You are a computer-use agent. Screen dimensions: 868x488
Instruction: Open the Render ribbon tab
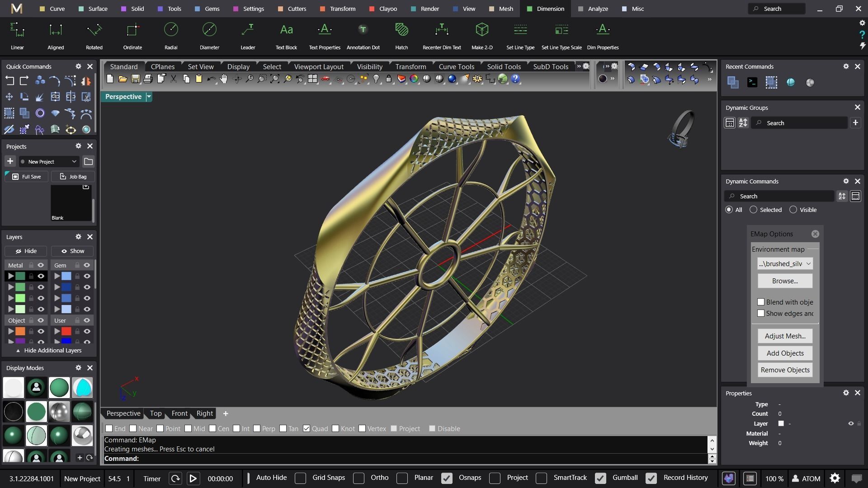[429, 9]
